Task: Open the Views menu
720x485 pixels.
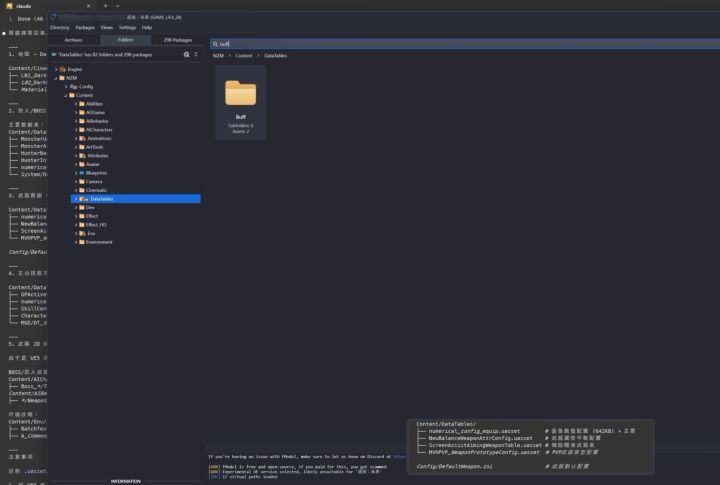Action: (107, 28)
